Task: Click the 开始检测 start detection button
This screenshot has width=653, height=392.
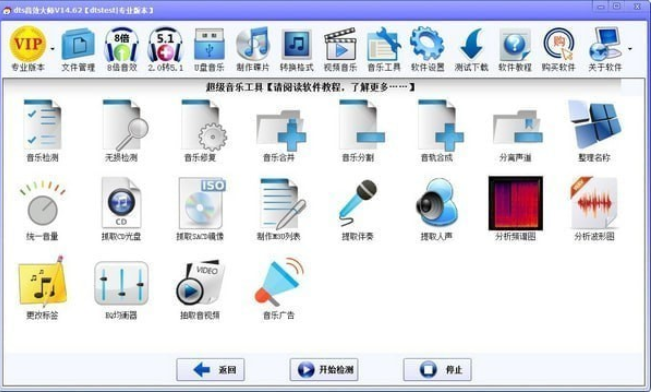Action: [x=324, y=370]
